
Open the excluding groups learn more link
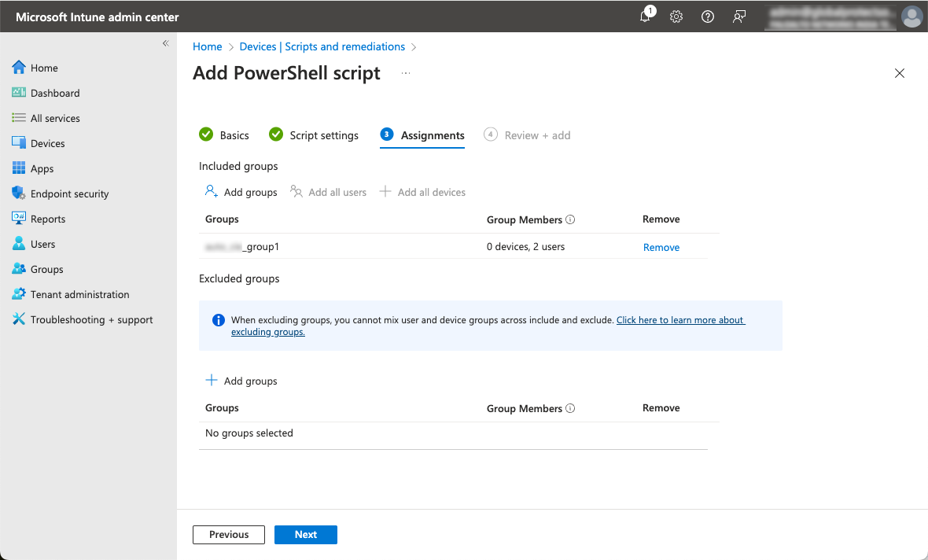click(x=680, y=320)
